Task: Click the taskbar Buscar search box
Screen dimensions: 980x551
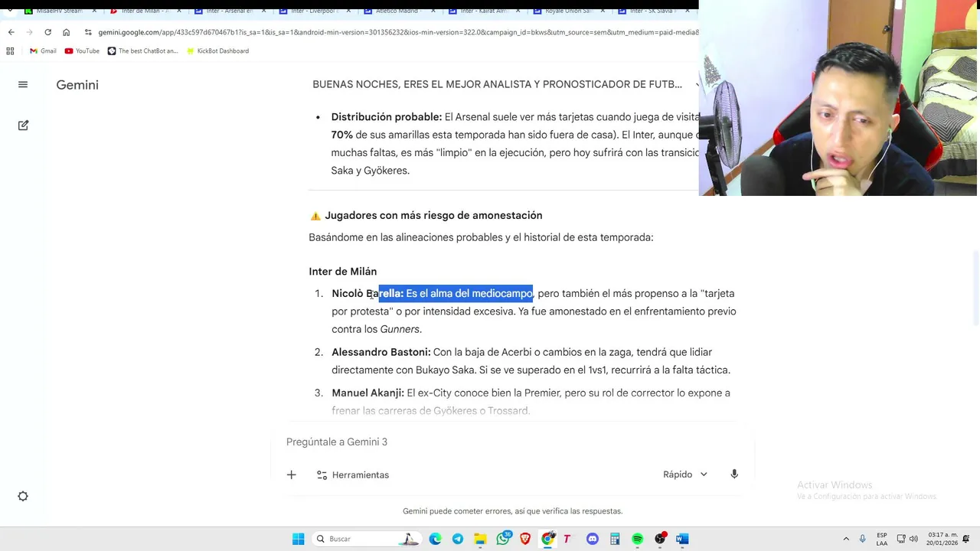Action: coord(367,539)
